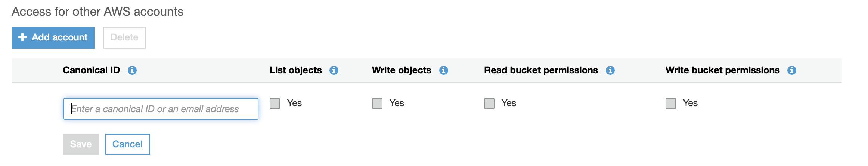Show info for Write objects column
Screen dimensions: 868x166
[x=444, y=70]
